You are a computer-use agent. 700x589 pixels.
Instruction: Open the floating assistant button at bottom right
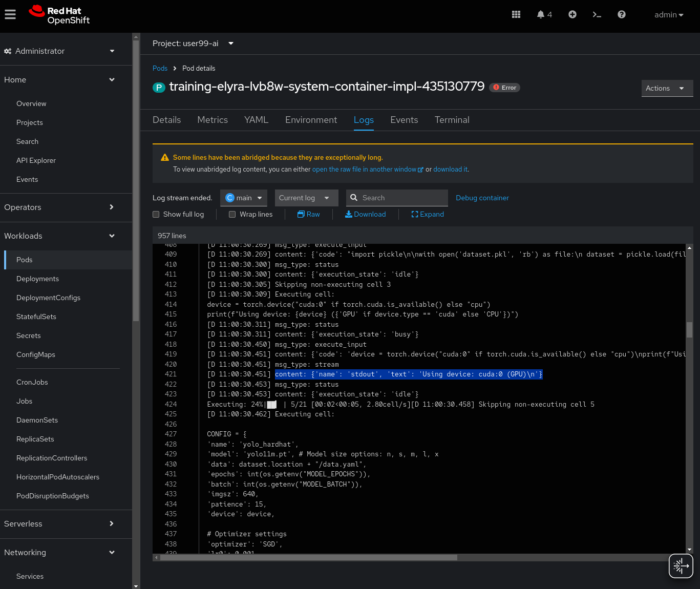point(681,566)
